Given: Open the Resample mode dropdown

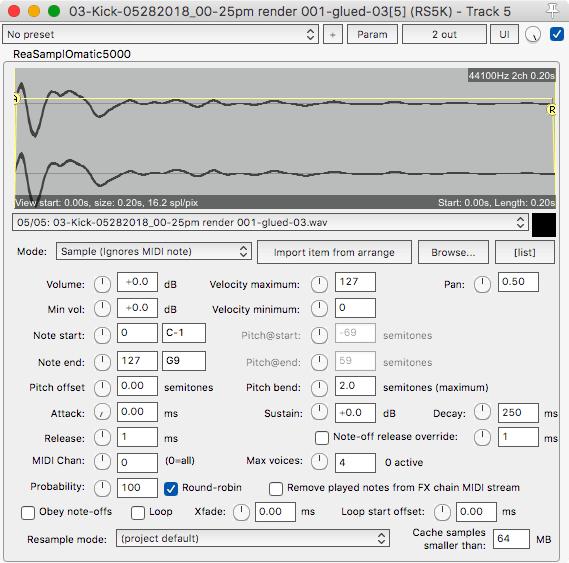Looking at the screenshot, I should click(x=253, y=538).
